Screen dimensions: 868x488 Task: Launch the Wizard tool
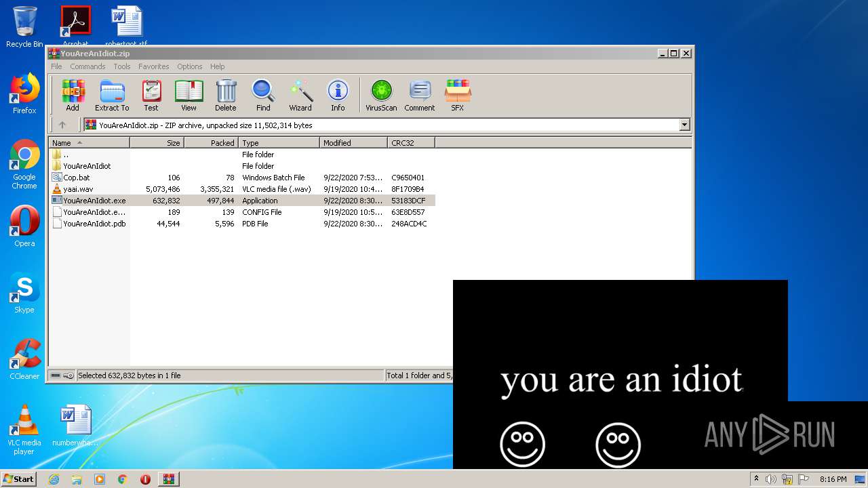(x=300, y=96)
